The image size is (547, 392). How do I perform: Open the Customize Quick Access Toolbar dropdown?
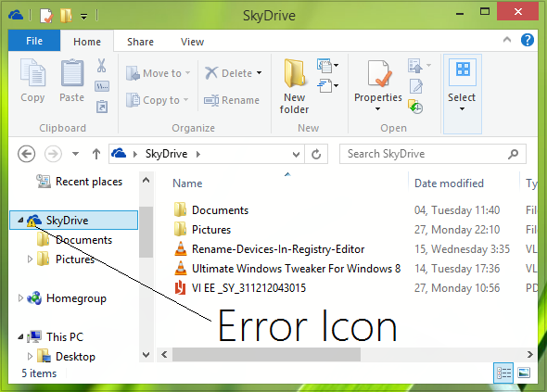83,17
